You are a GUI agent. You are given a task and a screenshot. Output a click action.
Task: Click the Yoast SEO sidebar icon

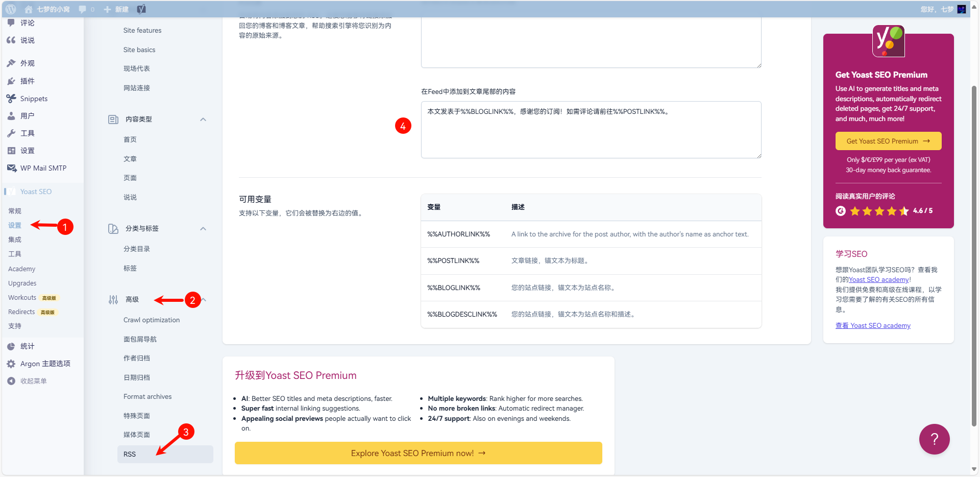(11, 192)
